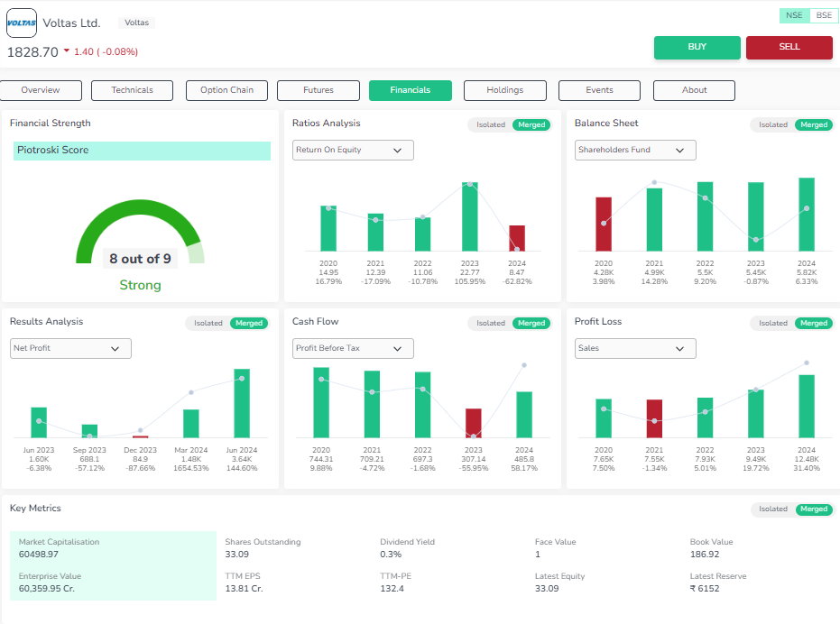Click the 2024 Shareholders Fund bar
Screen dimensions: 840x624
pos(807,215)
